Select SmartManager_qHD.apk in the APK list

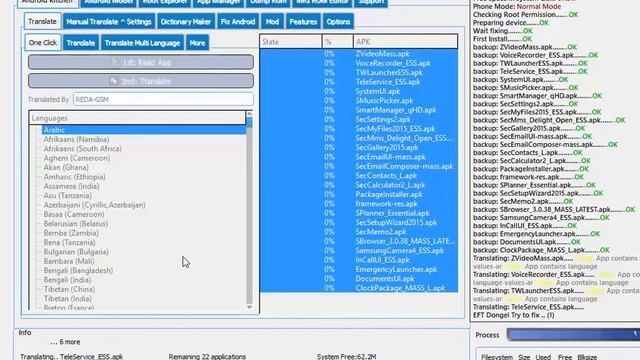click(x=396, y=110)
